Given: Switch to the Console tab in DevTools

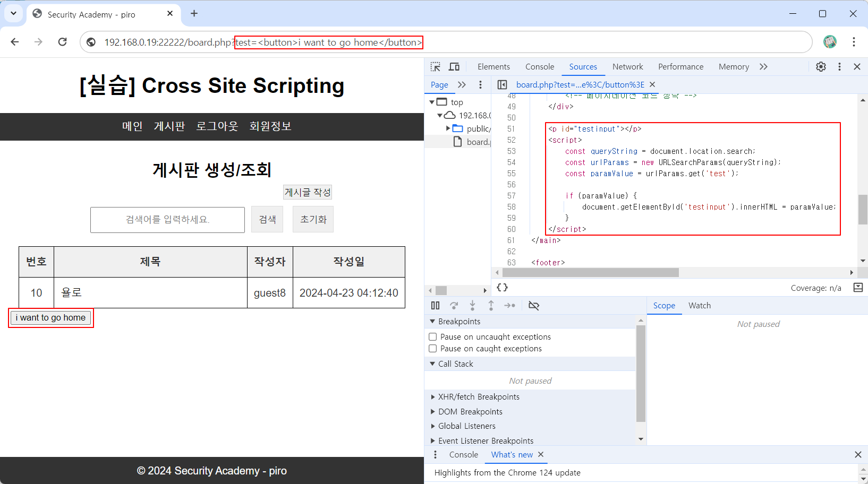Looking at the screenshot, I should (x=540, y=67).
